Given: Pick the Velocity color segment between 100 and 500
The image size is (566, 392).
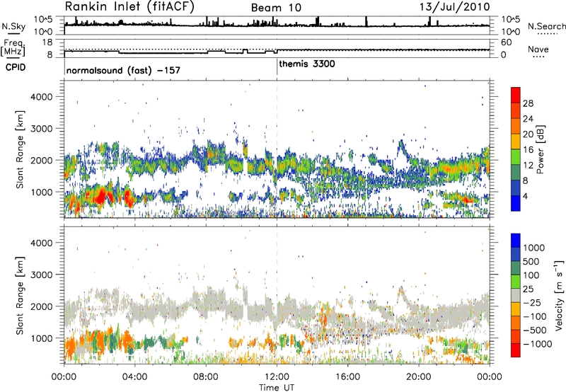Looking at the screenshot, I should tap(516, 268).
